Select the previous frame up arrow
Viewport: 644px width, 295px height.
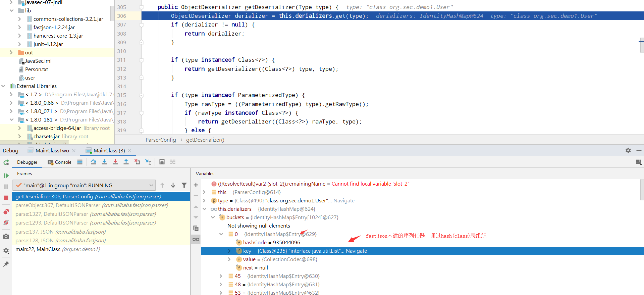162,185
